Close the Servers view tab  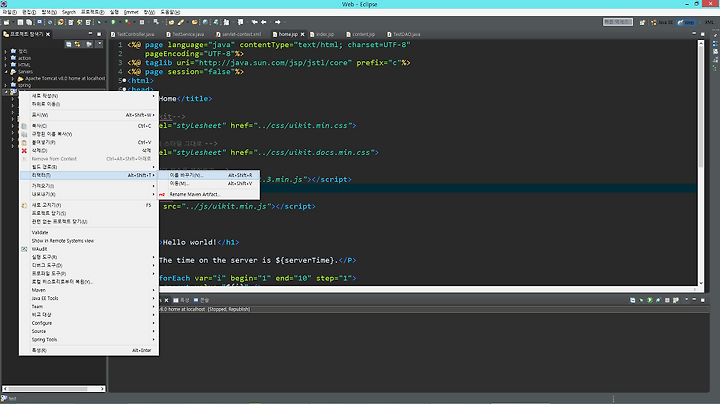point(166,300)
